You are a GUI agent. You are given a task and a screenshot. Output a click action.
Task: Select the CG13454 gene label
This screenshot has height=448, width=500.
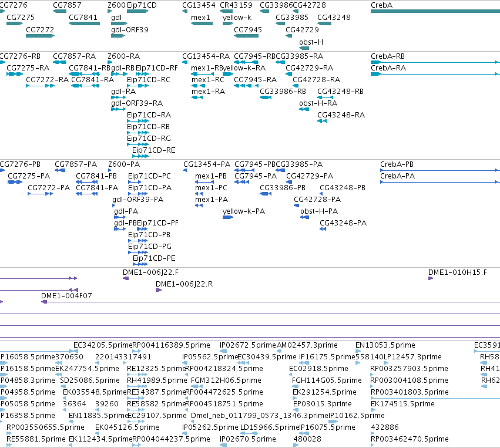[x=199, y=5]
